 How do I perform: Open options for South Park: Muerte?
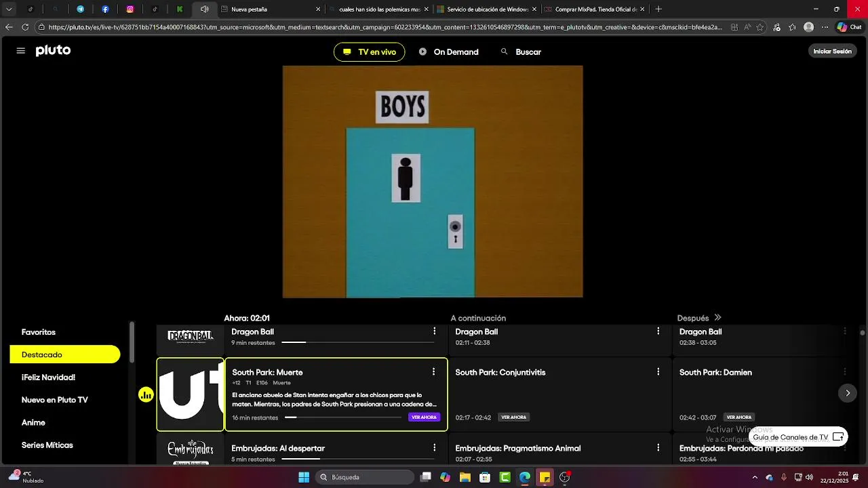(x=433, y=372)
